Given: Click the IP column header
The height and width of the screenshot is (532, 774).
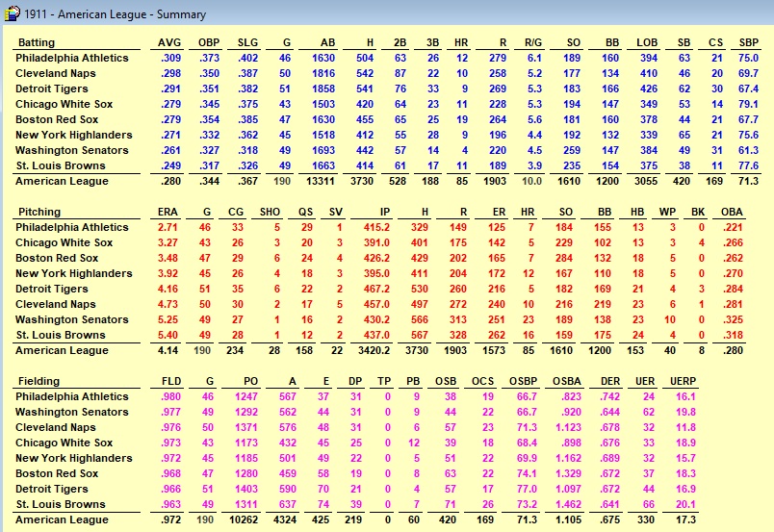Looking at the screenshot, I should click(x=384, y=212).
